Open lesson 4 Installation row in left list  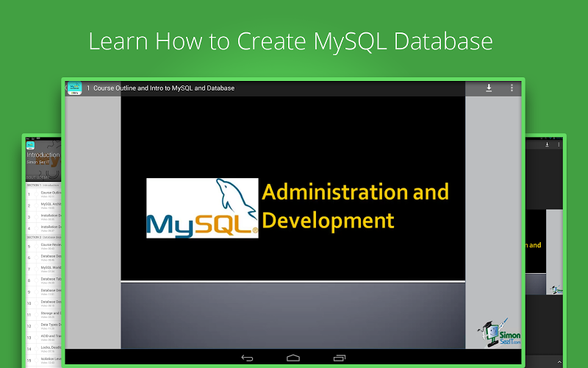pos(43,228)
